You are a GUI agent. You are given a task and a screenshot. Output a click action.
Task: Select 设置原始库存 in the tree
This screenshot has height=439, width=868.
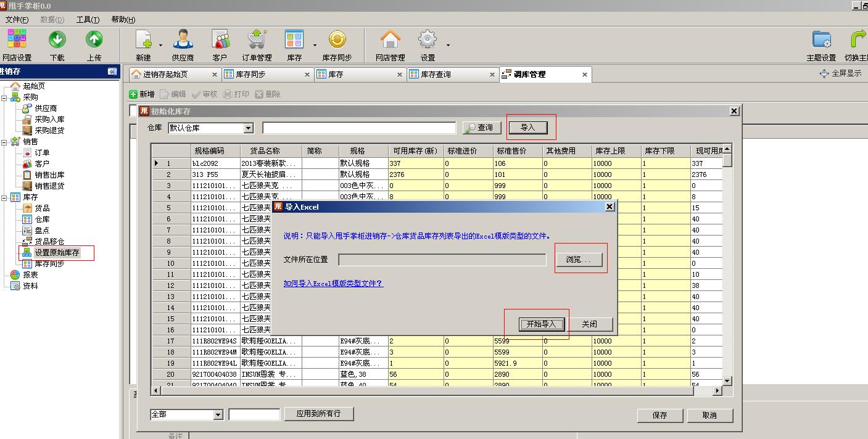(x=57, y=253)
